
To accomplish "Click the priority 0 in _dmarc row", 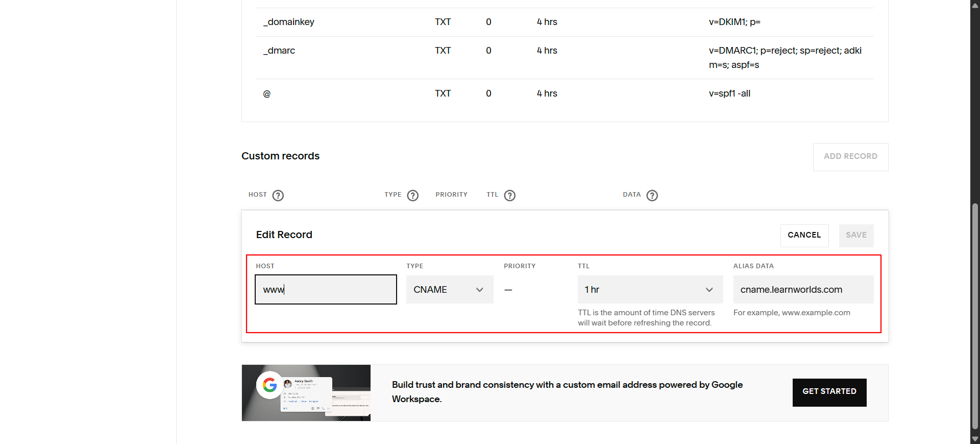I will click(x=489, y=51).
